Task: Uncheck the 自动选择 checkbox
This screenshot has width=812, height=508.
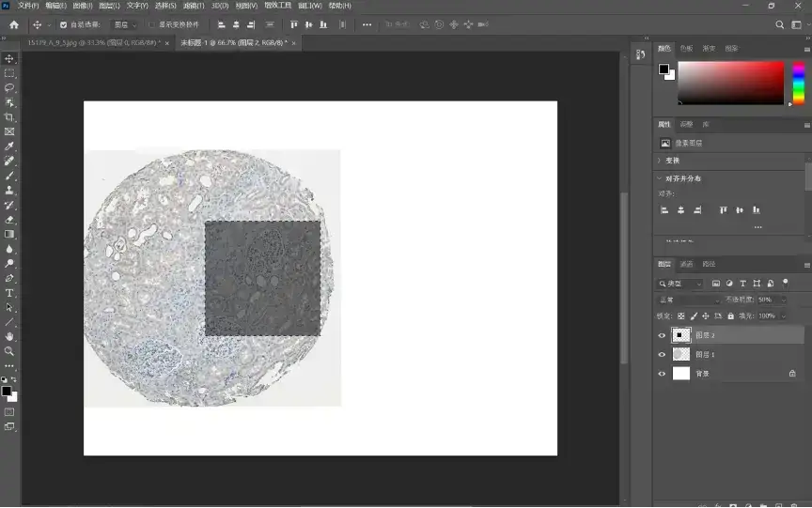Action: pos(64,25)
